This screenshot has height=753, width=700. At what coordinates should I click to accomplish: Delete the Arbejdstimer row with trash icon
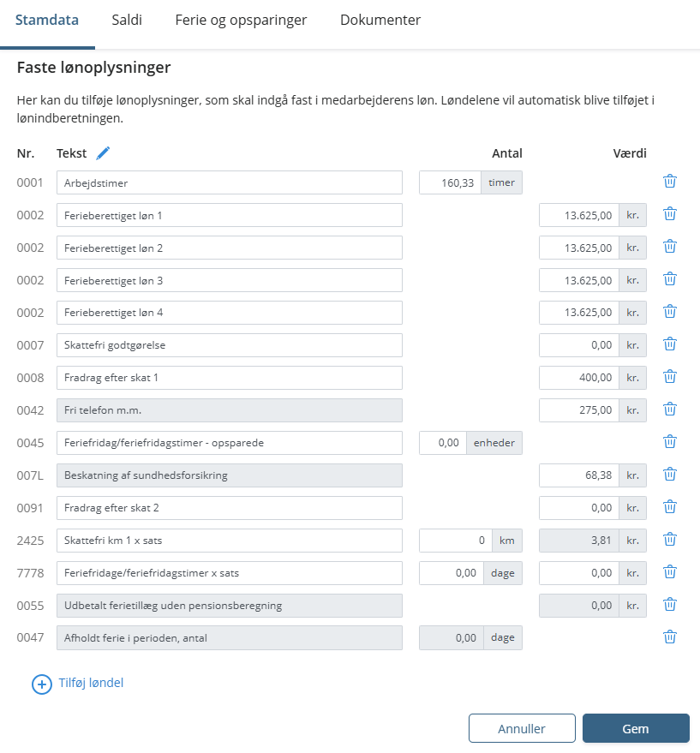(x=670, y=182)
